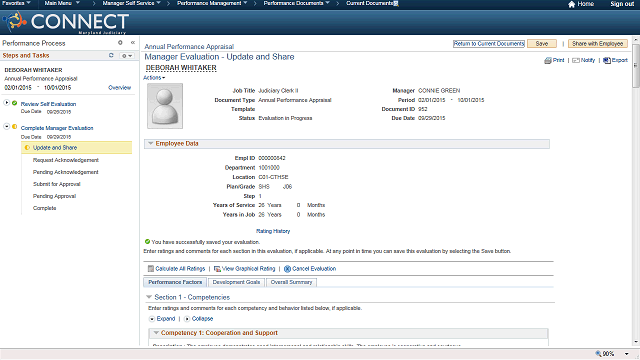The width and height of the screenshot is (640, 360).
Task: Select the Performance Factors tab
Action: click(x=175, y=282)
